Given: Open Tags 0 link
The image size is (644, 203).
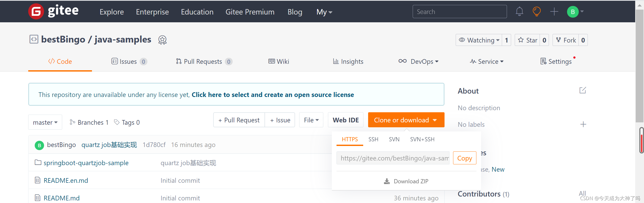Looking at the screenshot, I should point(127,122).
